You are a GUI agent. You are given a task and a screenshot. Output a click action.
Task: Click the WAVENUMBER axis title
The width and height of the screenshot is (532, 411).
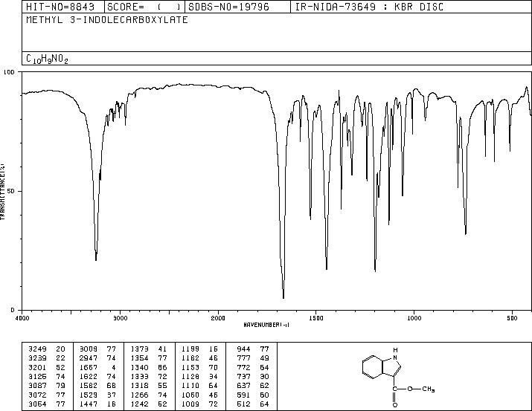click(x=266, y=325)
